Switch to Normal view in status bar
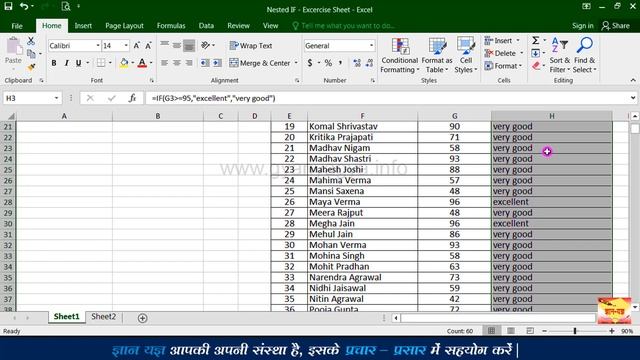Viewport: 640px width, 360px height. [x=491, y=331]
